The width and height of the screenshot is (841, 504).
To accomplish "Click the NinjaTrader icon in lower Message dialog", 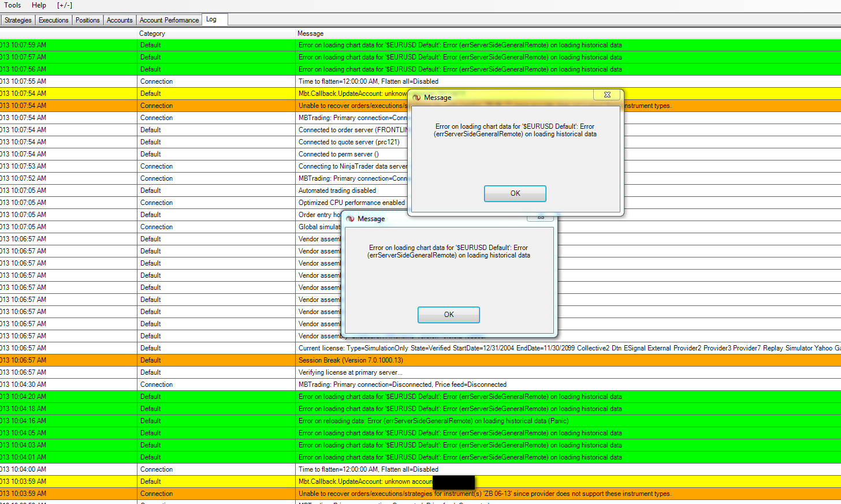I will point(350,219).
